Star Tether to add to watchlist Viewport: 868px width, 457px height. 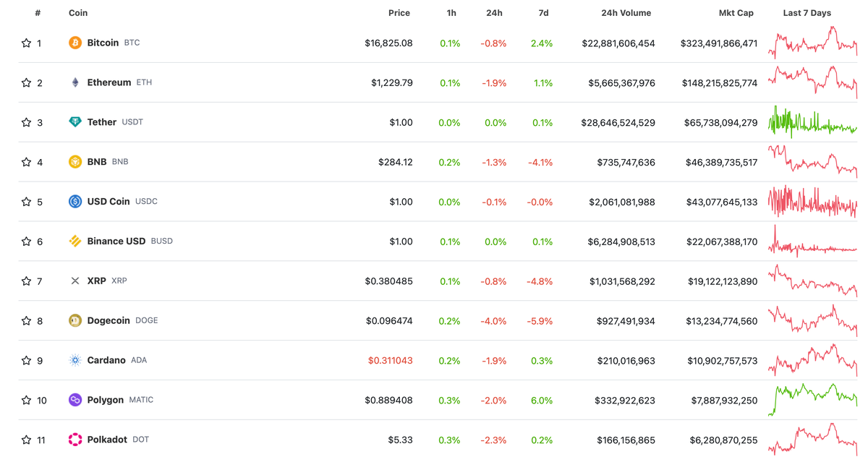(x=26, y=122)
